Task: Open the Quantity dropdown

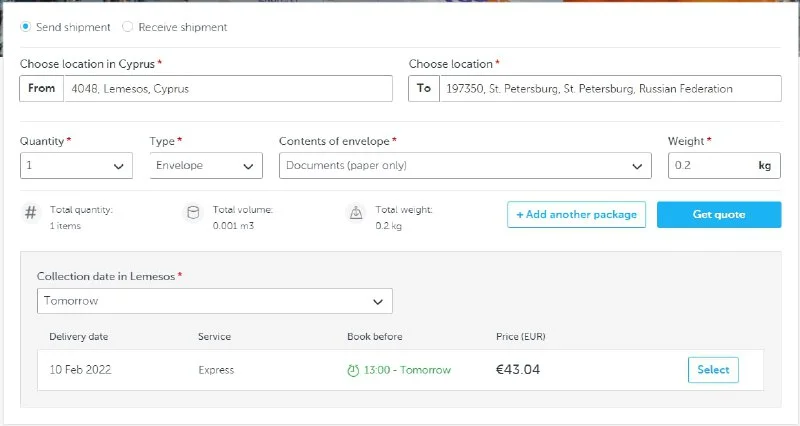Action: point(76,166)
